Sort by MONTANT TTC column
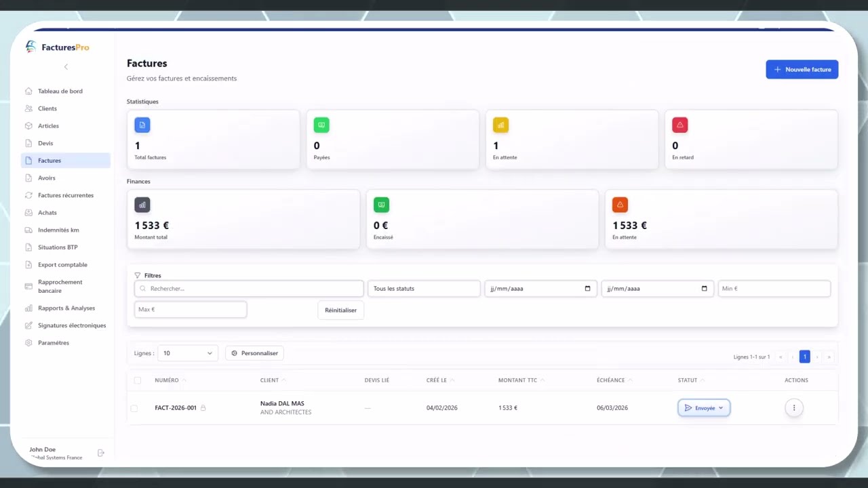Image resolution: width=868 pixels, height=488 pixels. point(521,380)
